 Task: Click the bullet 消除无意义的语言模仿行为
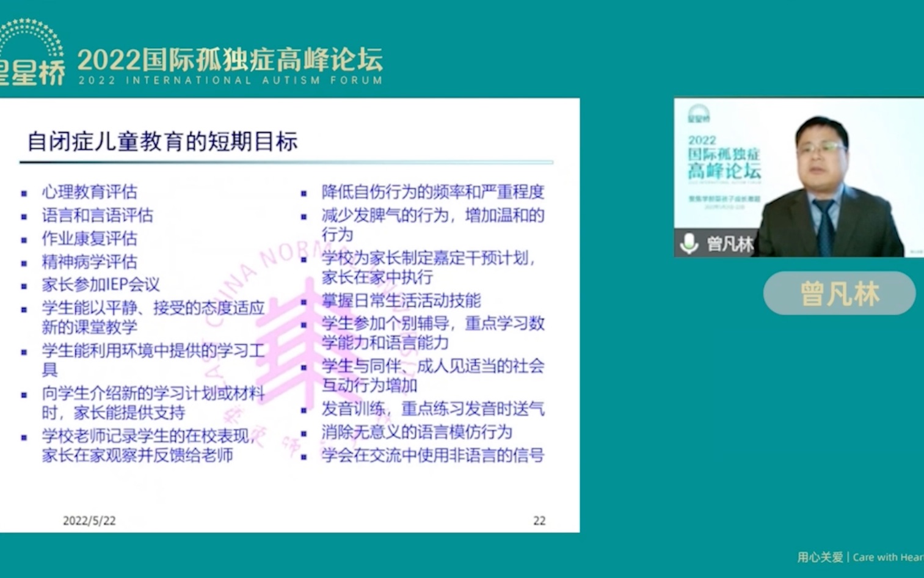(x=417, y=432)
